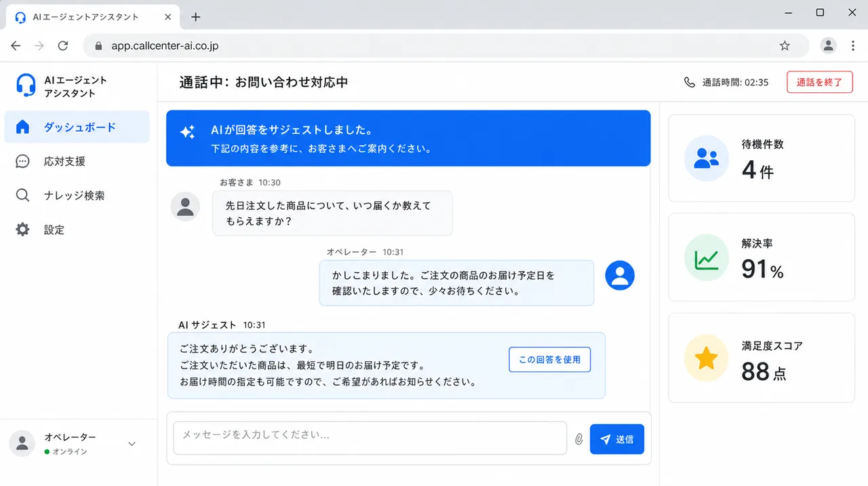Click the 91% resolution rate value
Viewport: 868px width, 486px height.
click(762, 269)
